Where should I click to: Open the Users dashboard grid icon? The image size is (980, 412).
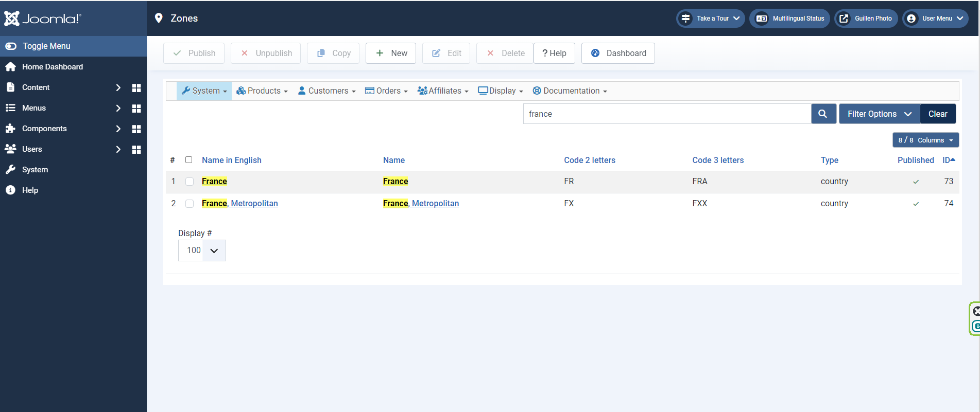click(136, 150)
